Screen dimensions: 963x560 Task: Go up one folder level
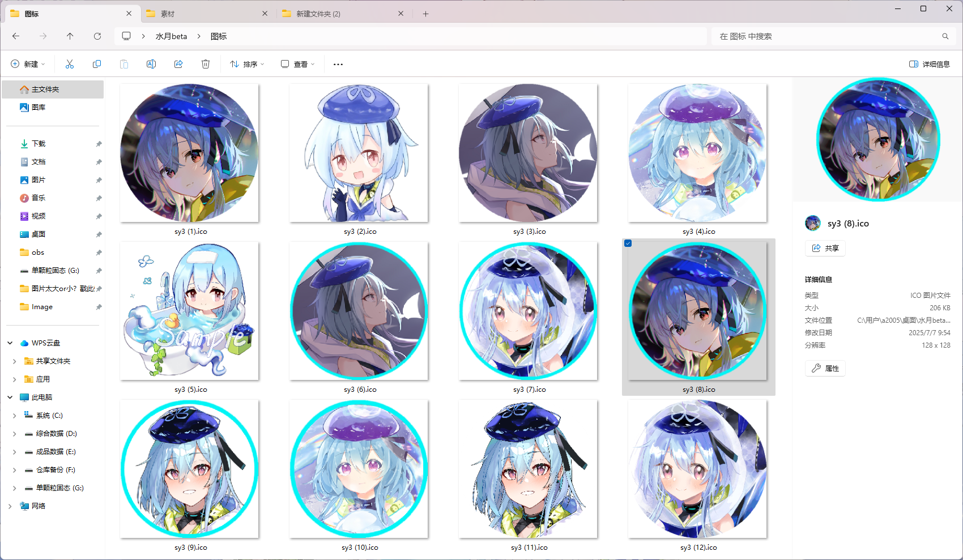coord(70,36)
